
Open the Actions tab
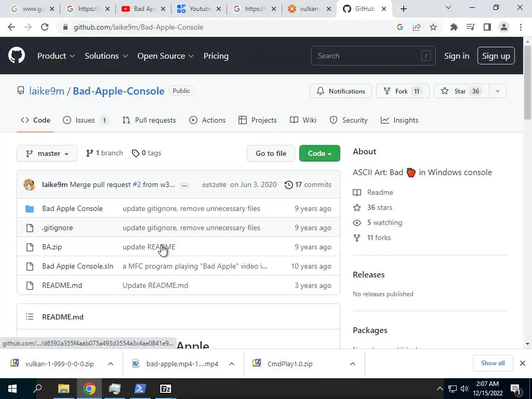click(x=207, y=120)
